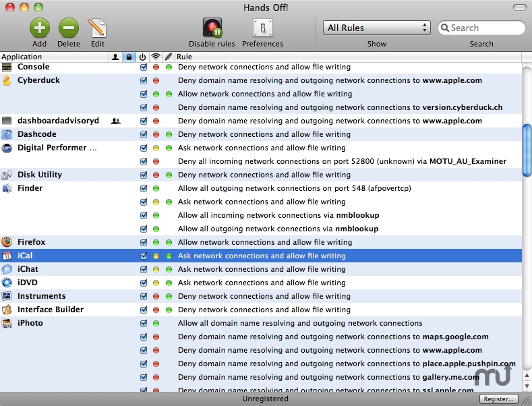This screenshot has height=406, width=532.
Task: Click the green Add rule button
Action: click(39, 28)
